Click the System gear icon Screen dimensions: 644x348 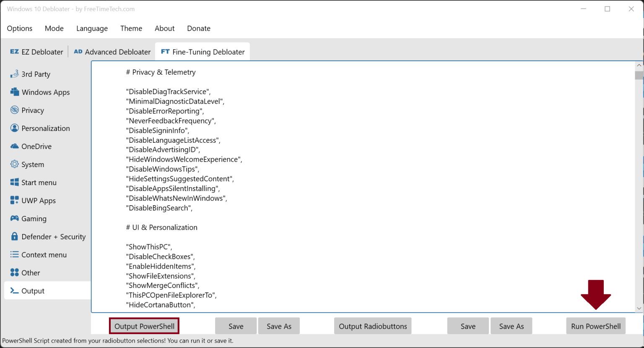pyautogui.click(x=15, y=164)
